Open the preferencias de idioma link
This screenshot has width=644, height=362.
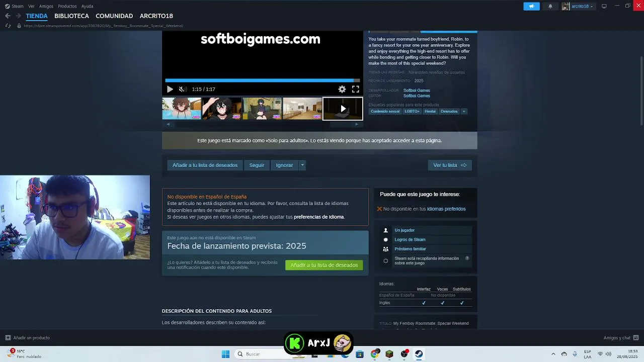319,217
